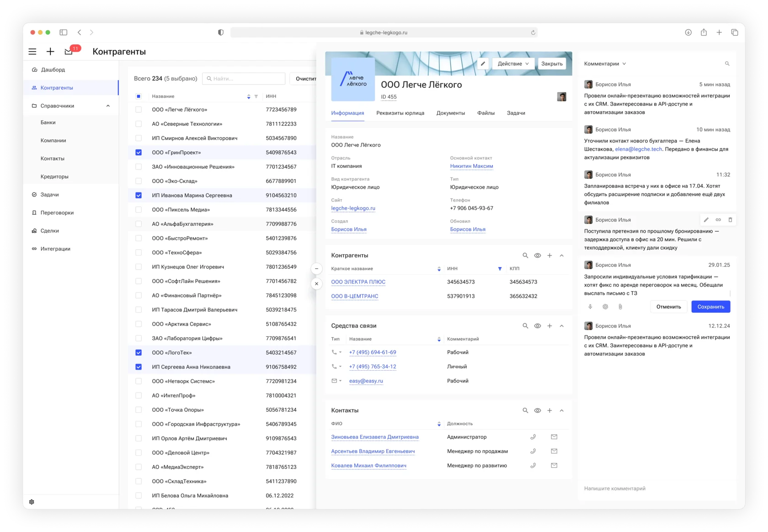Switch to Документы tab
This screenshot has width=768, height=532.
[451, 113]
